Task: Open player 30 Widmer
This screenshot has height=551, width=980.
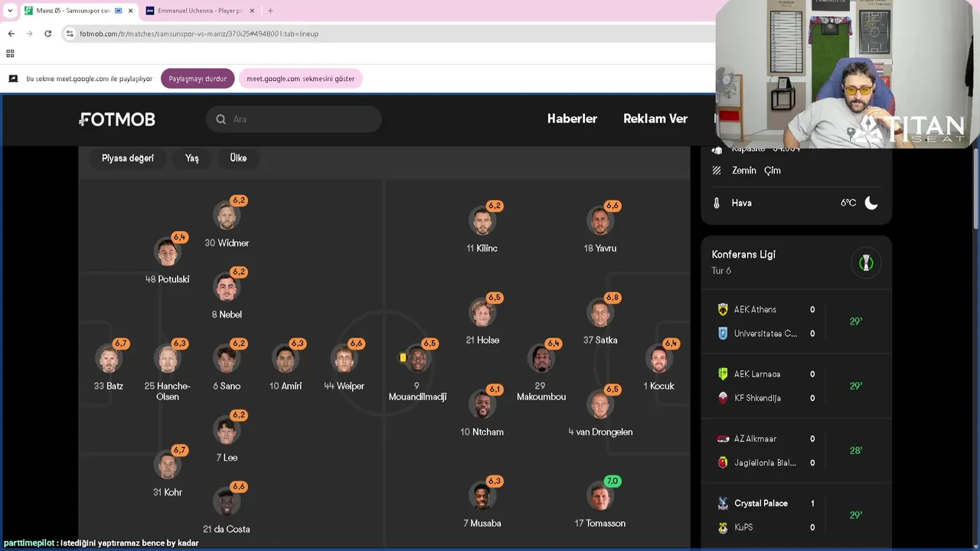Action: 227,223
